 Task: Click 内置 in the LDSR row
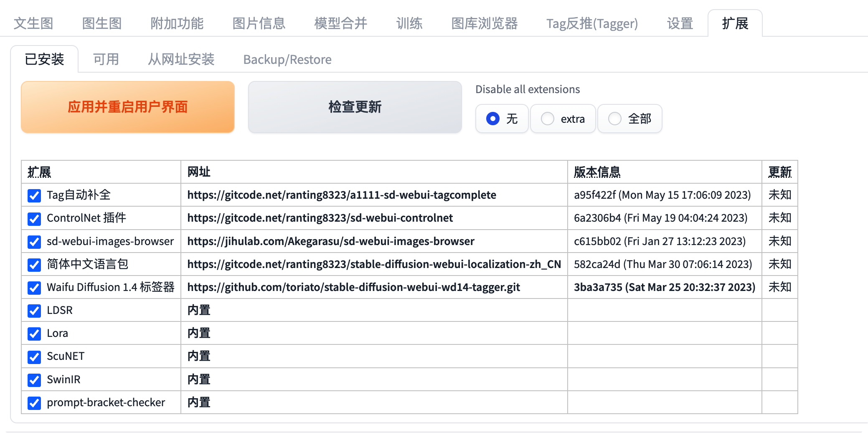point(199,310)
